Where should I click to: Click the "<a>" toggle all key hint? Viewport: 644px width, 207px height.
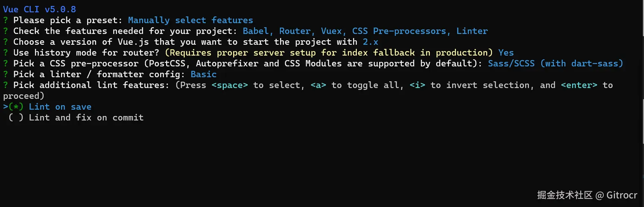[x=318, y=85]
